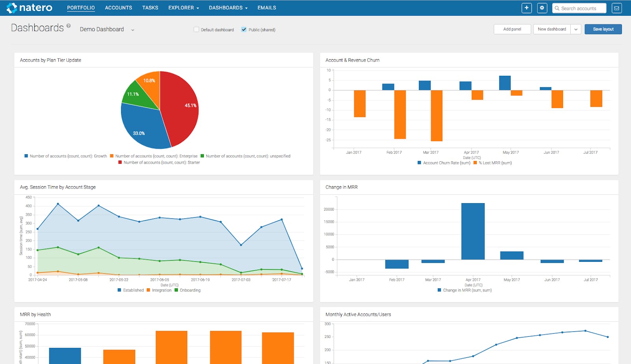Toggle Growth legend swatch in pie chart
The width and height of the screenshot is (631, 364).
click(26, 156)
